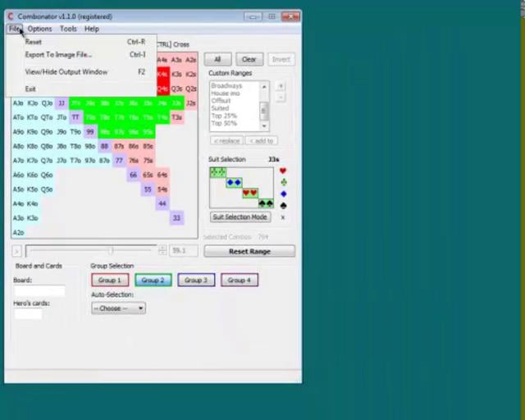The height and width of the screenshot is (420, 525).
Task: Toggle the heart-heart suit combo cell
Action: tap(250, 193)
